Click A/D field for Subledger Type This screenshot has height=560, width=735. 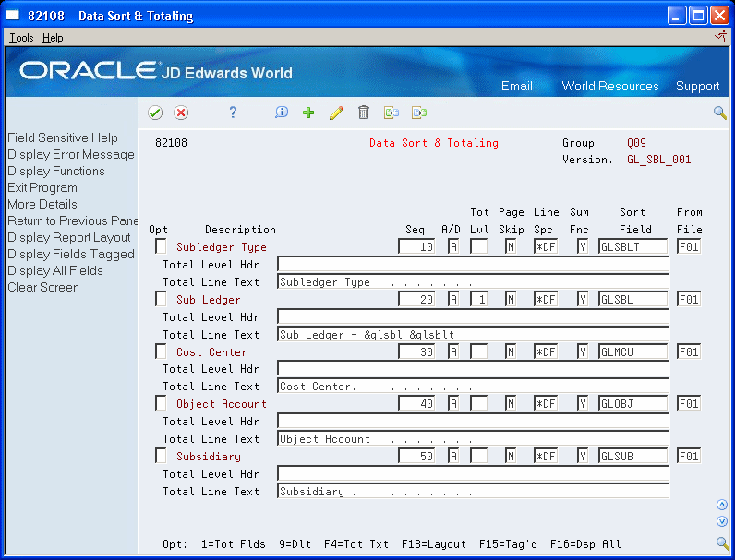click(452, 246)
